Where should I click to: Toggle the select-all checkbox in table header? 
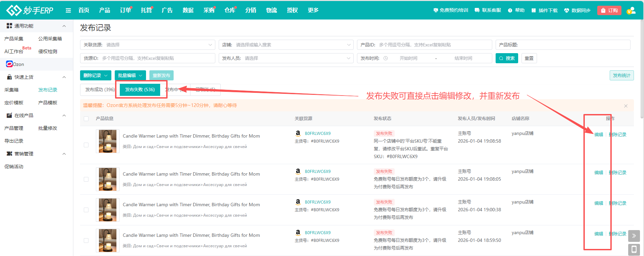click(x=86, y=119)
